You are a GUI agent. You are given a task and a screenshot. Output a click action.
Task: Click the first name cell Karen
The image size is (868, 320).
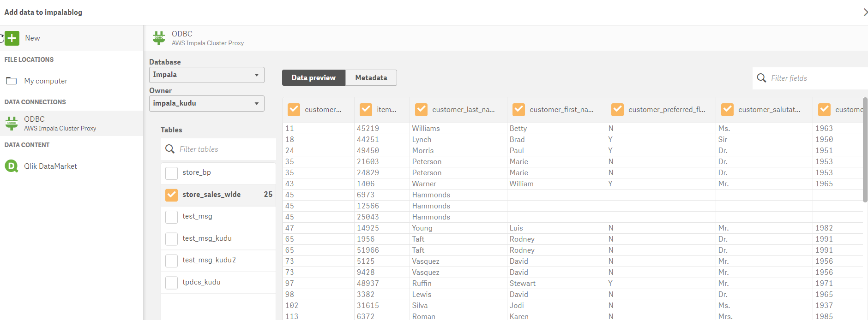pyautogui.click(x=519, y=316)
